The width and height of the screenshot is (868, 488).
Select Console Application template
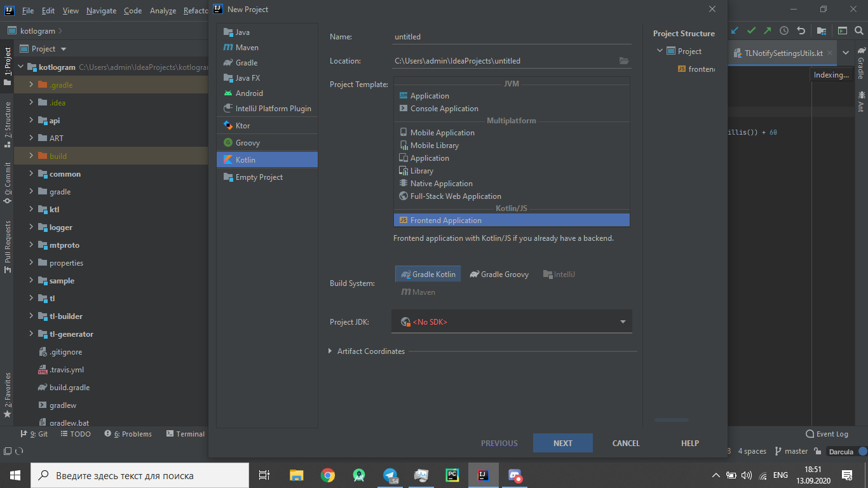click(512, 109)
